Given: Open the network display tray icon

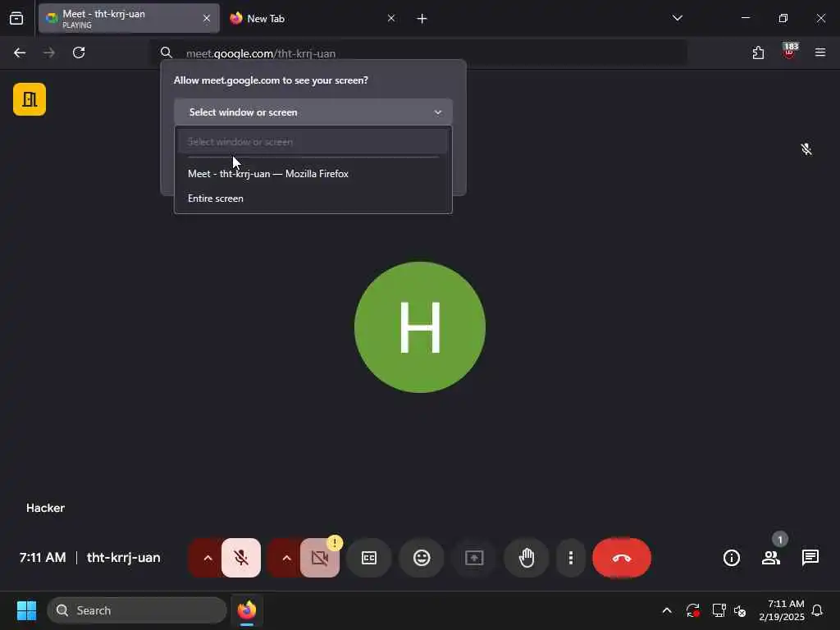Looking at the screenshot, I should coord(719,610).
